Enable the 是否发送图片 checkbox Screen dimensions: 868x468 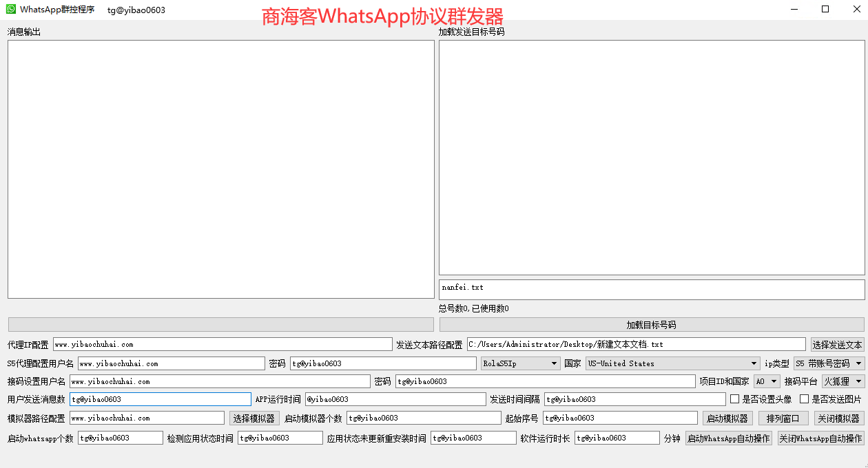pos(804,399)
